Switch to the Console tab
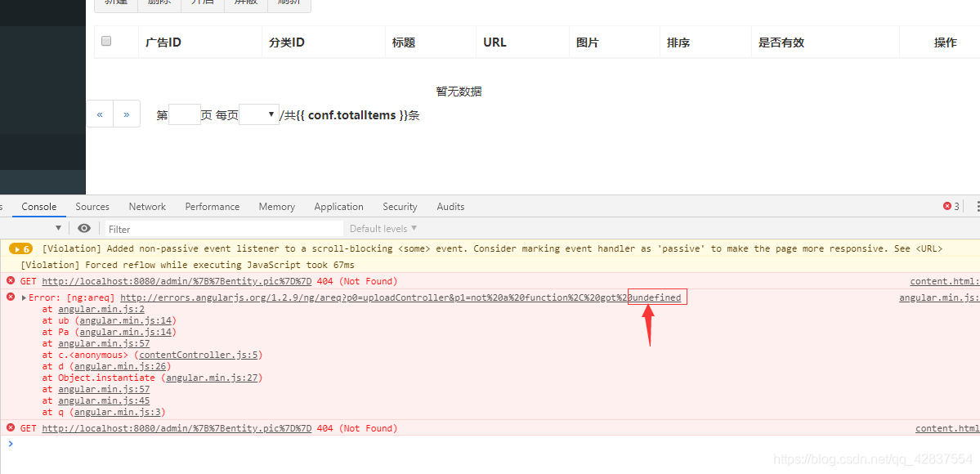Image resolution: width=980 pixels, height=474 pixels. point(38,207)
